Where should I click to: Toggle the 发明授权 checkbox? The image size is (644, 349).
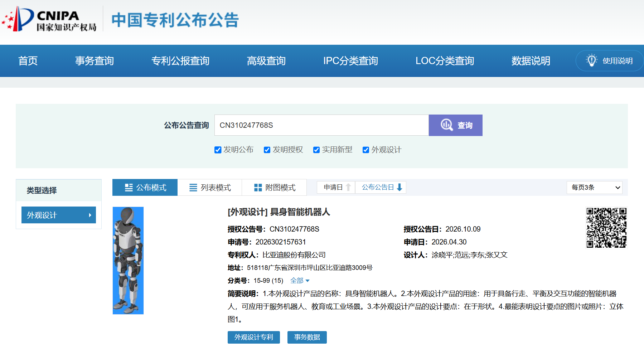pos(267,150)
